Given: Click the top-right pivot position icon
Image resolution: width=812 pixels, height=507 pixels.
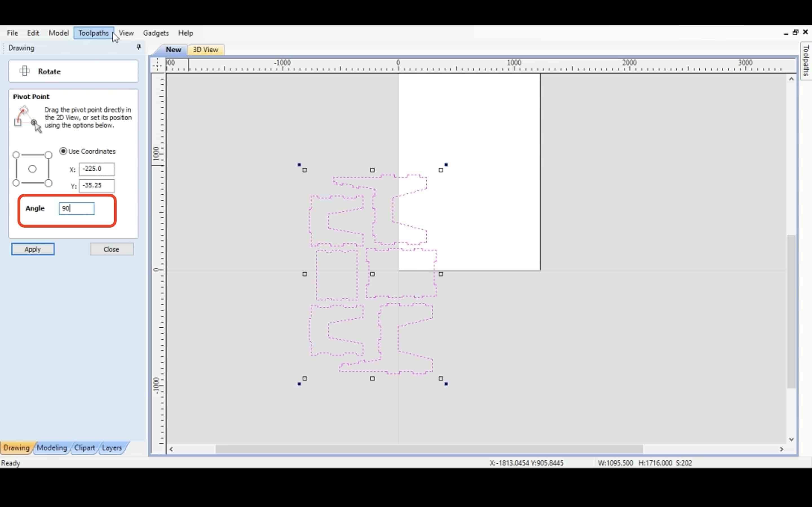Looking at the screenshot, I should 48,154.
